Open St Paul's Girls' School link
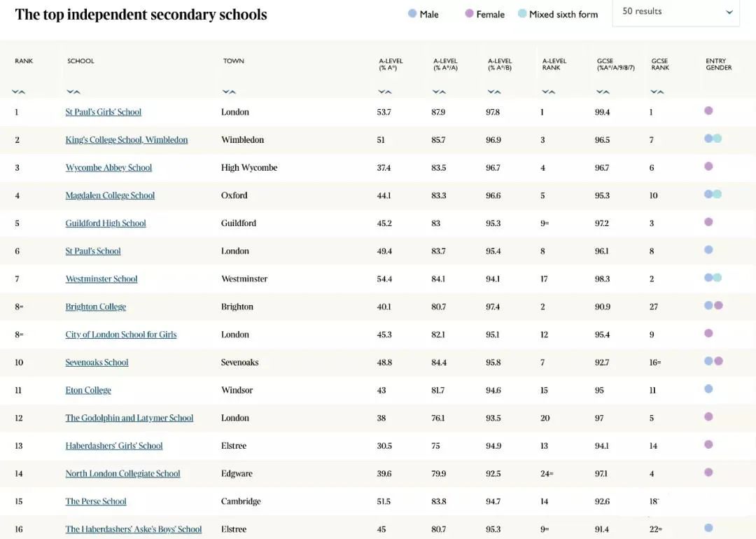Viewport: 756px width, 539px height. 103,112
